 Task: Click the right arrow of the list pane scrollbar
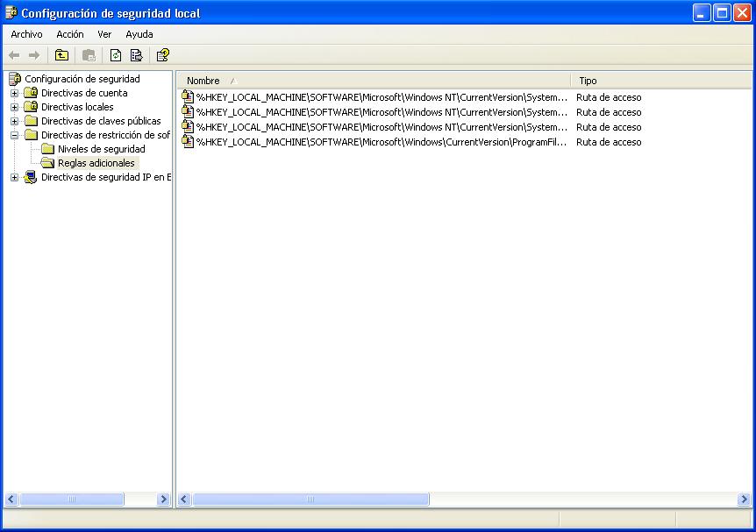click(744, 500)
